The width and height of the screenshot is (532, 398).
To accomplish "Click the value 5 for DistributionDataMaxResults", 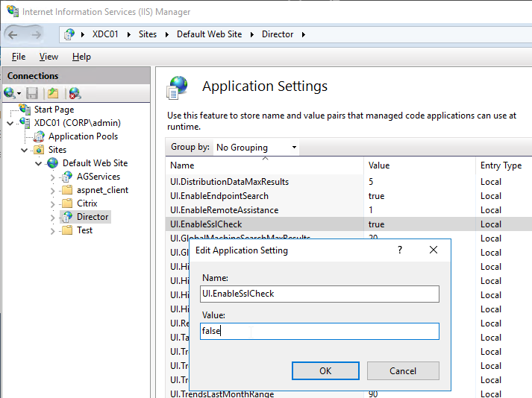I will click(x=371, y=182).
